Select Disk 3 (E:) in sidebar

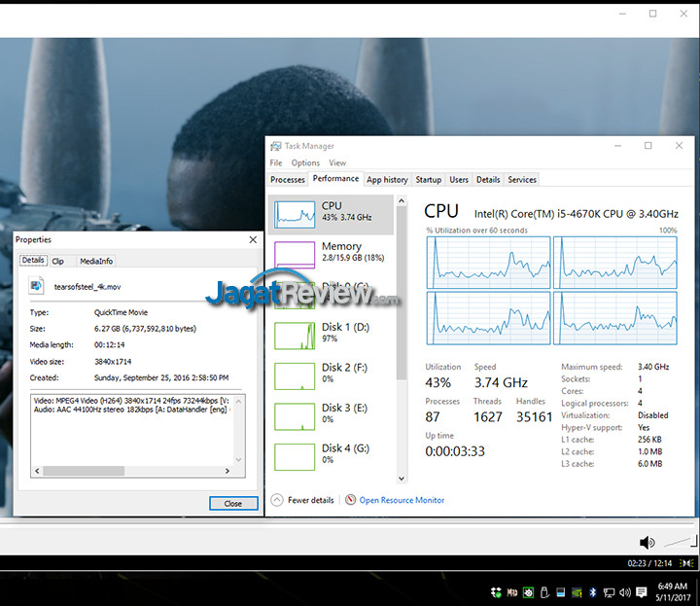coord(331,416)
